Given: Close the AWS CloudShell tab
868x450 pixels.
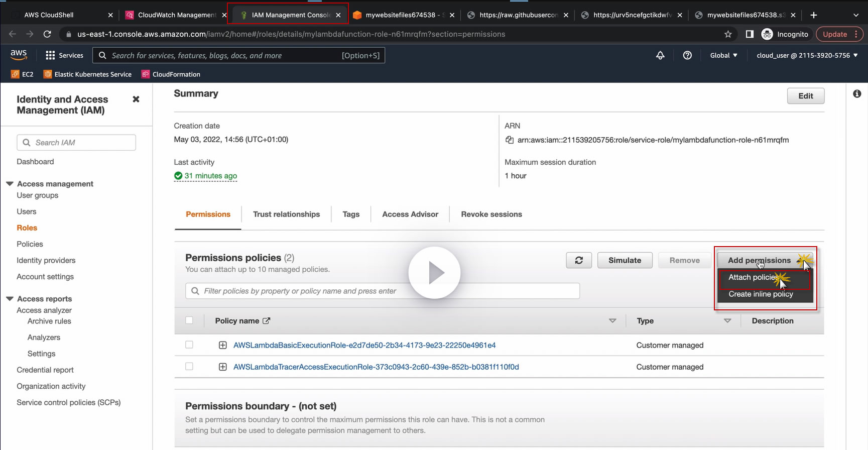Looking at the screenshot, I should [110, 15].
